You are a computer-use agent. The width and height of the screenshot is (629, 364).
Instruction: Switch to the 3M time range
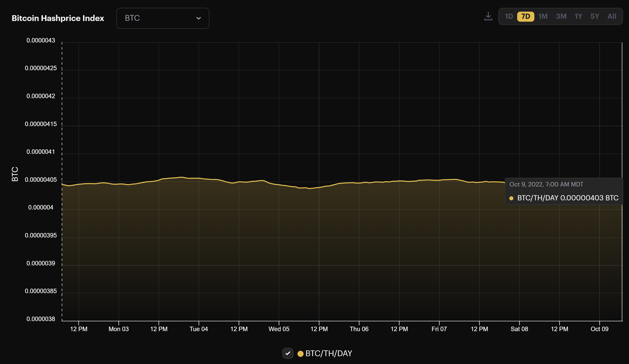coord(561,17)
